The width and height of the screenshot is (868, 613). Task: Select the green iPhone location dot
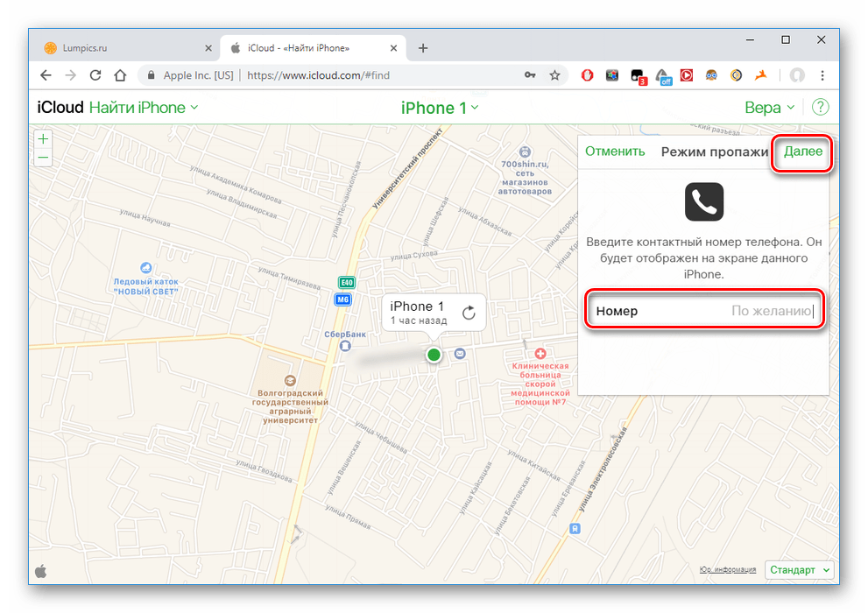434,355
